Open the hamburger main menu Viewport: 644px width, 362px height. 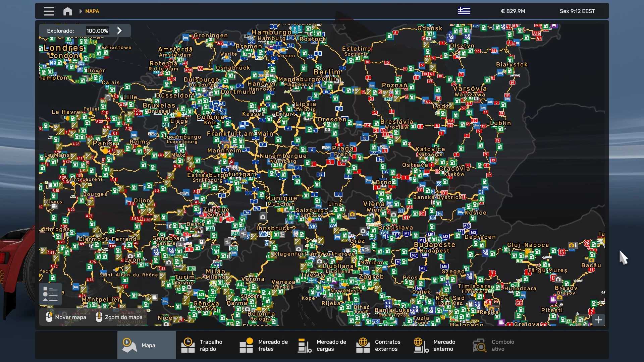[49, 11]
